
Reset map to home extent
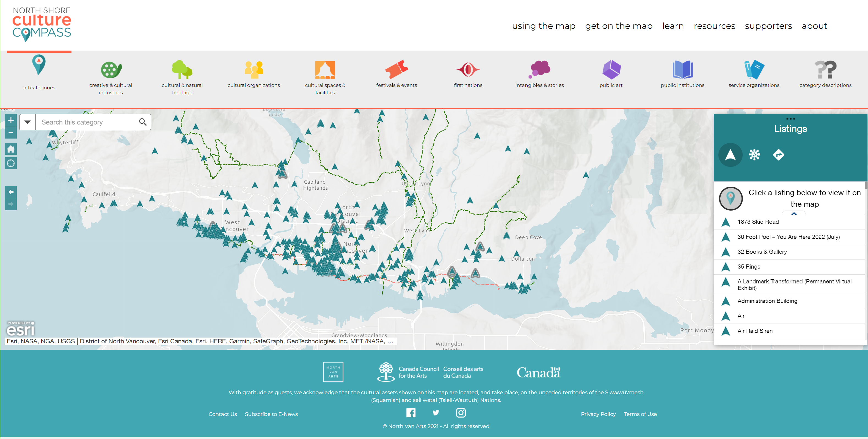(11, 149)
